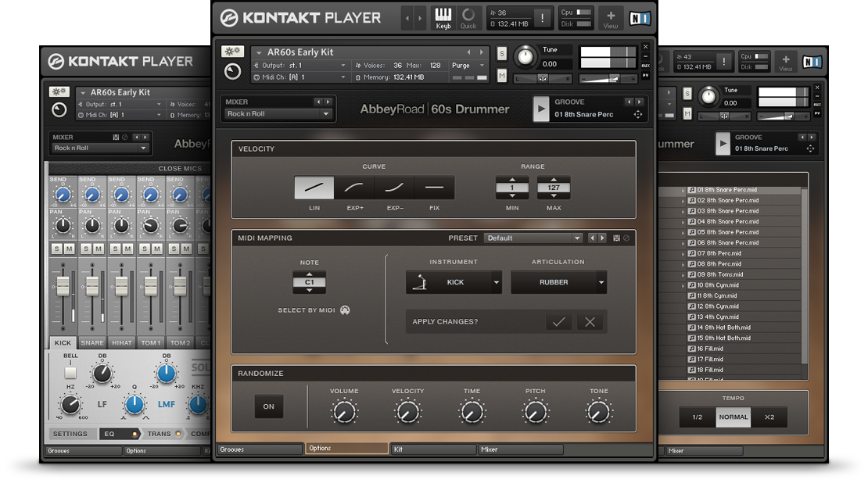Viewport: 868px width, 483px height.
Task: Toggle the Randomize ON button
Action: pyautogui.click(x=269, y=406)
